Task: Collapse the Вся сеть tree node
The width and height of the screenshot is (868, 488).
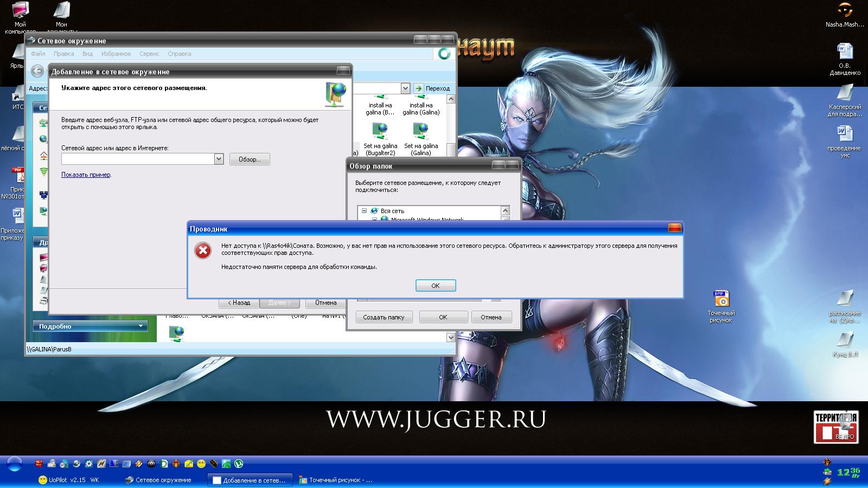Action: coord(364,211)
